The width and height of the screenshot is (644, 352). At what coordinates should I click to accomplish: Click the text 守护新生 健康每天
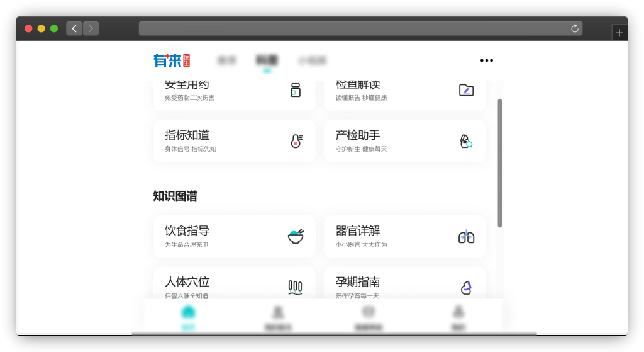click(362, 149)
